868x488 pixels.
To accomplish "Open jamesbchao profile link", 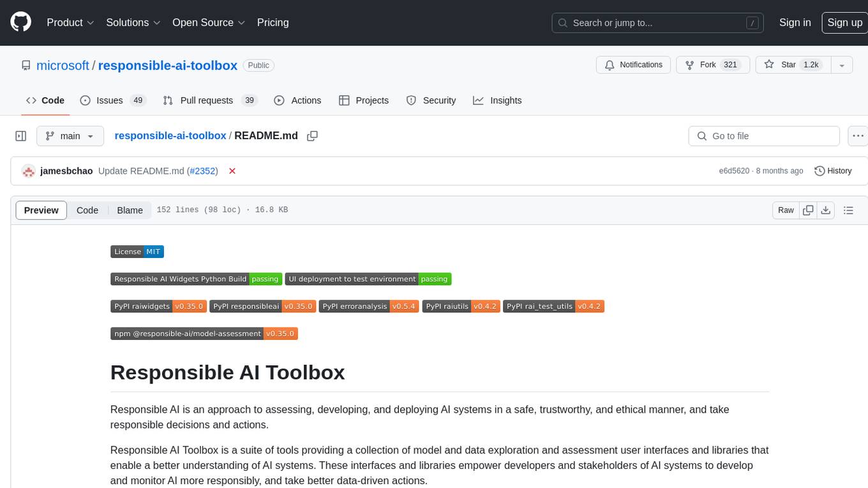I will pos(66,171).
